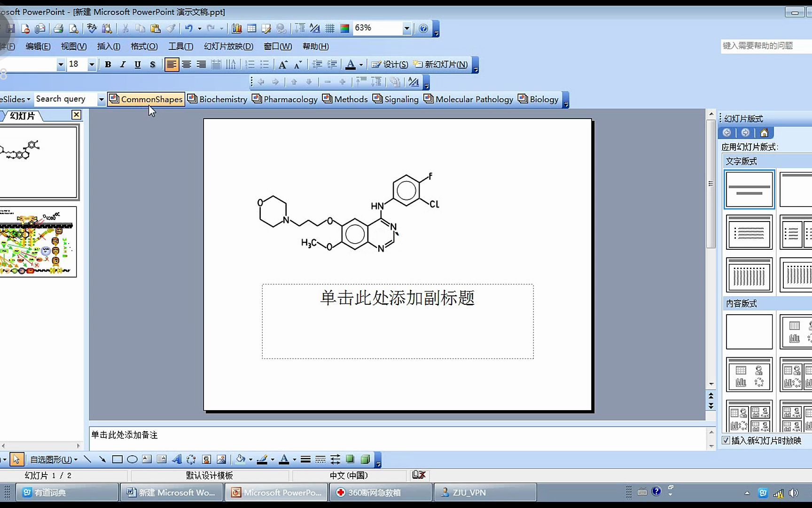Open the 幻灯片放映 menu
Image resolution: width=812 pixels, height=508 pixels.
(x=227, y=46)
